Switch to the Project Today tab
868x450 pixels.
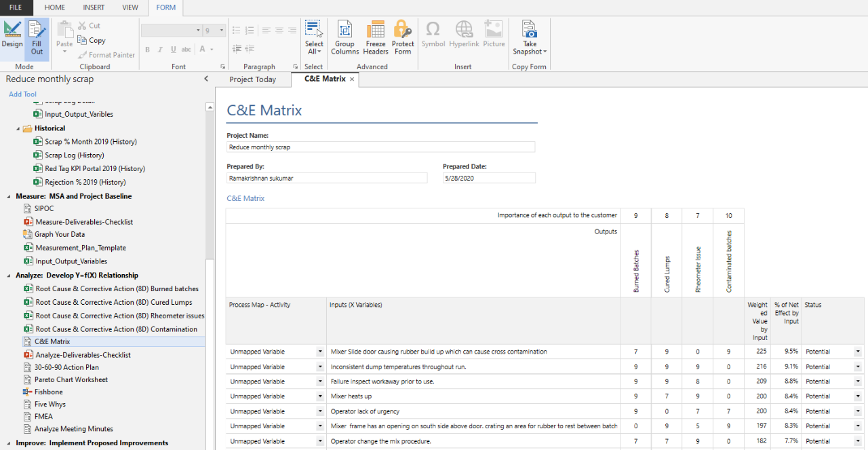point(252,79)
